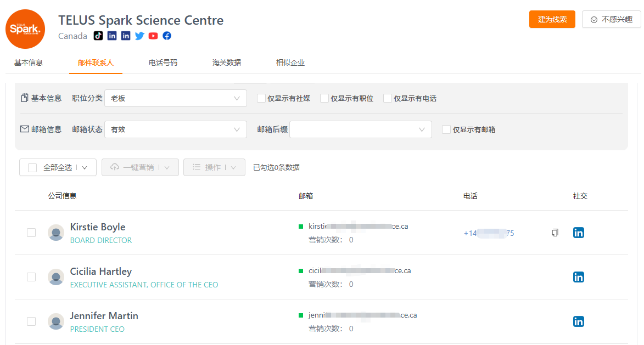Click the 基本信息 clipboard icon in filters
This screenshot has height=345, width=644.
tap(25, 98)
